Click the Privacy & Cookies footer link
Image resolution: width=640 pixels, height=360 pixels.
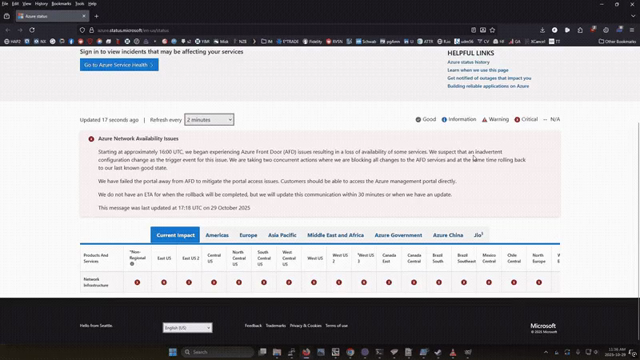pos(305,326)
